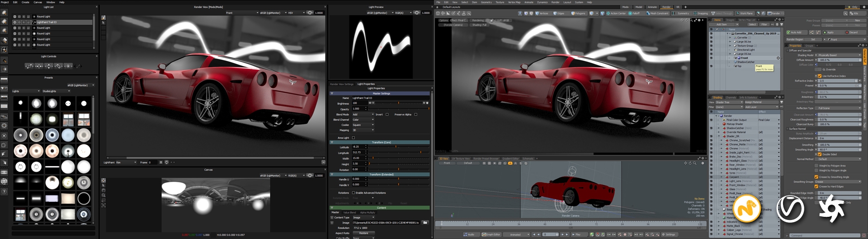Toggle the Action Center tool
The image size is (868, 239).
pyautogui.click(x=617, y=13)
